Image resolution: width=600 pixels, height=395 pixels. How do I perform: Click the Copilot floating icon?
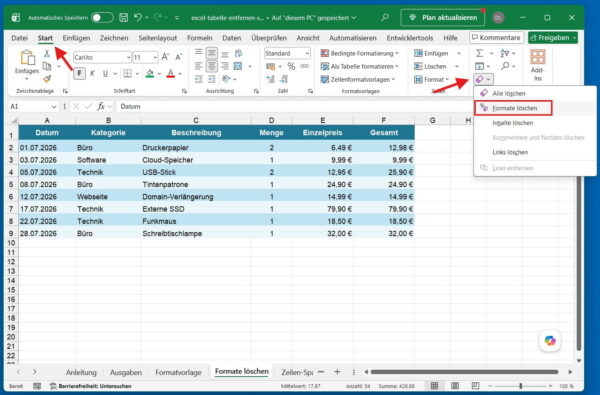[x=549, y=340]
